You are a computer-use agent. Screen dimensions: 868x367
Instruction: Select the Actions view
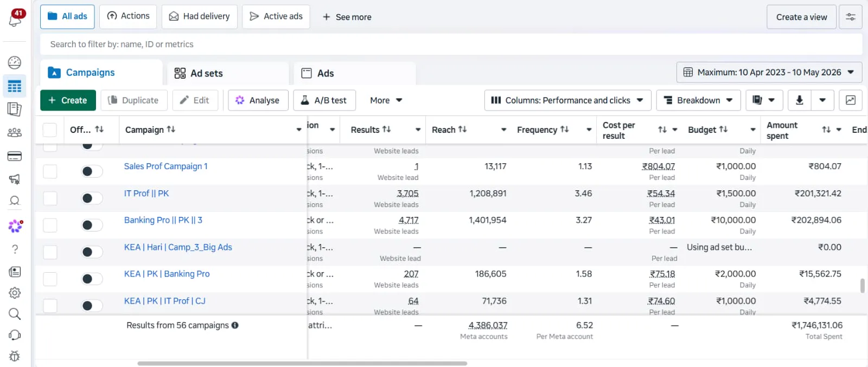(128, 16)
